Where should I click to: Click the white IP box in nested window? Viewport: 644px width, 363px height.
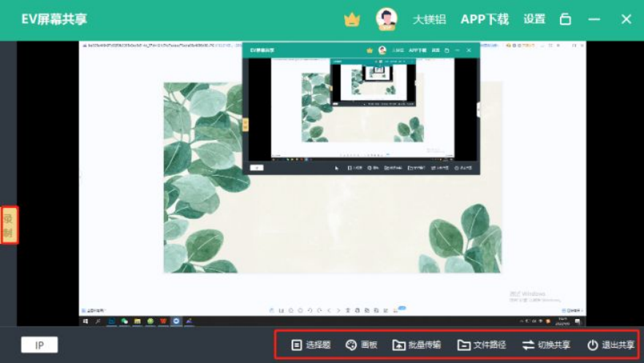coord(257,168)
